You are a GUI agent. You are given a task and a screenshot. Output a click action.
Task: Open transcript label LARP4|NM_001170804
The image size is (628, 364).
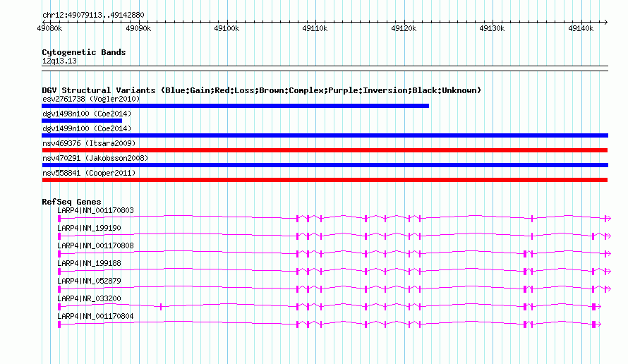tap(95, 316)
